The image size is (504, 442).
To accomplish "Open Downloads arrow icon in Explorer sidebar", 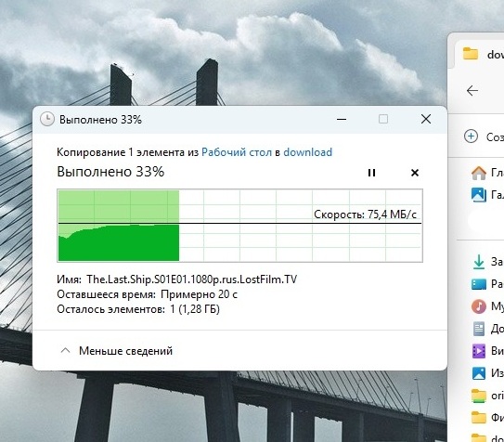I will 479,262.
